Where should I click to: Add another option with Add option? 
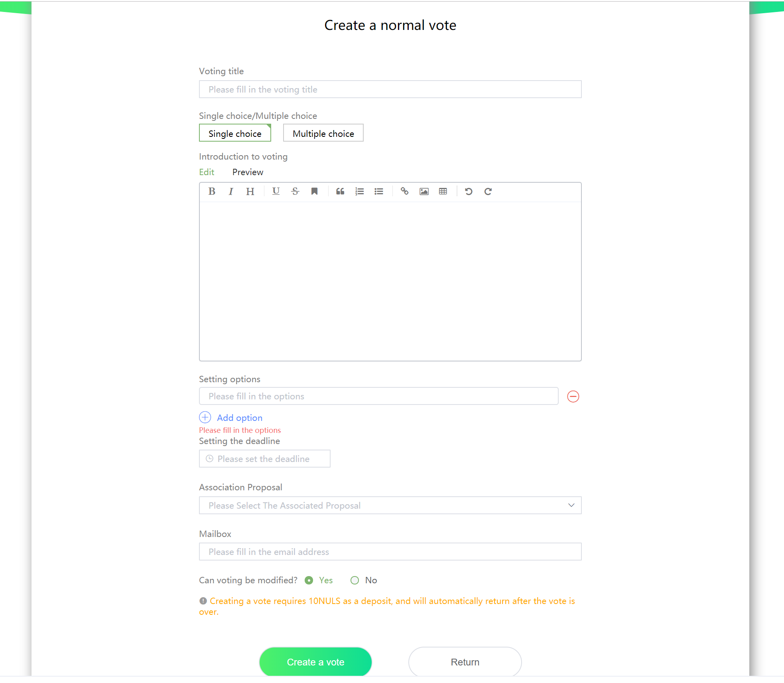click(230, 417)
